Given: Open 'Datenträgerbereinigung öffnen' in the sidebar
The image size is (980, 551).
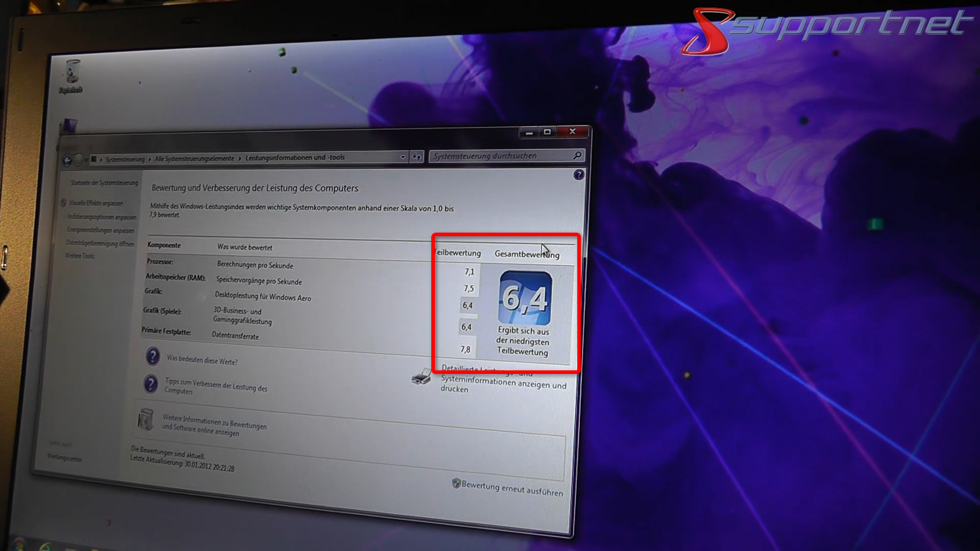Looking at the screenshot, I should (x=100, y=244).
